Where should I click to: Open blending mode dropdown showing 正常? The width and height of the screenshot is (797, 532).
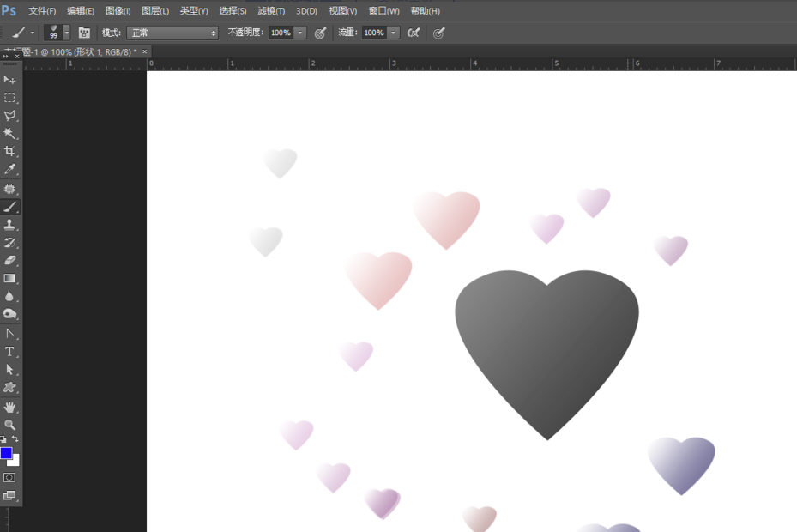(x=172, y=33)
